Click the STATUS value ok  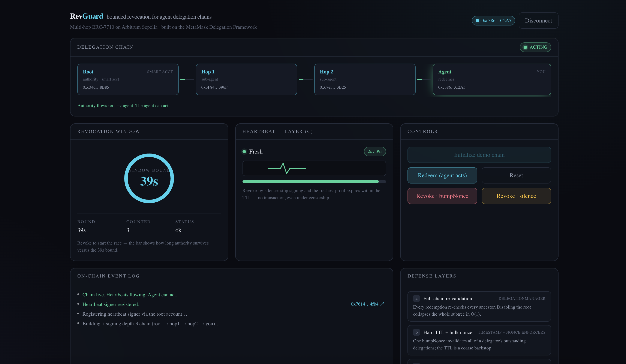click(x=178, y=230)
